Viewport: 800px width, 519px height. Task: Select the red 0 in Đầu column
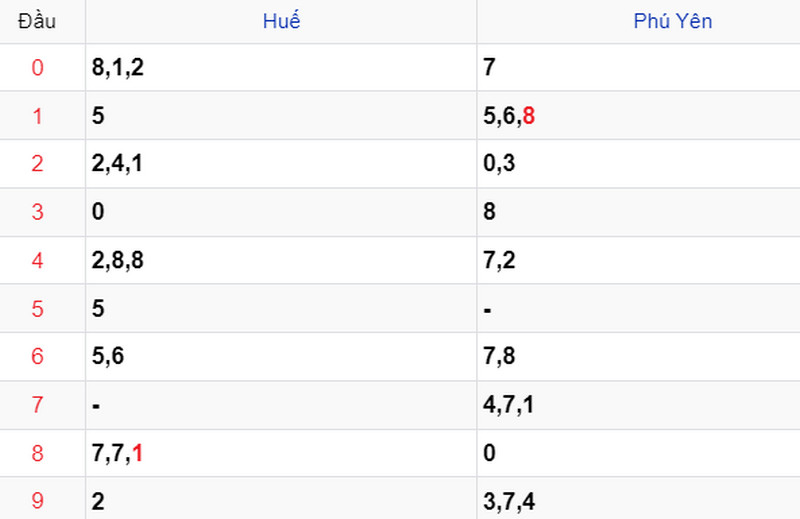[x=37, y=67]
